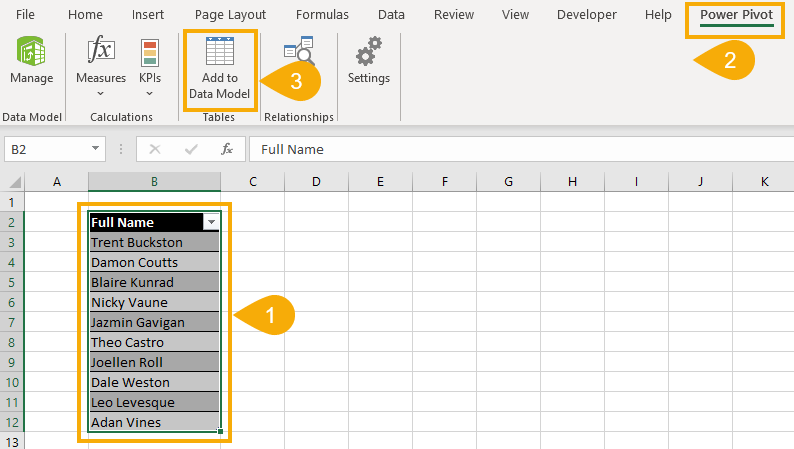Click the formula bar Enter checkmark
This screenshot has height=449, width=794.
[x=191, y=149]
